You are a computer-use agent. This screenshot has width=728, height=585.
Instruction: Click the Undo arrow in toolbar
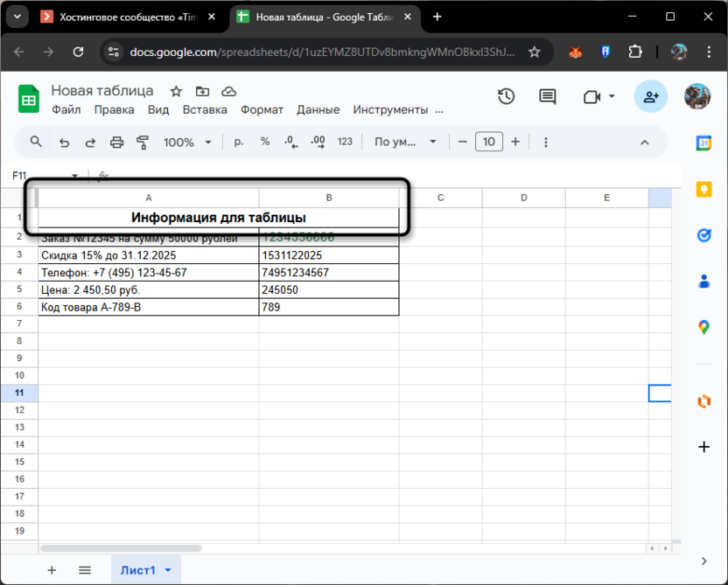click(64, 142)
